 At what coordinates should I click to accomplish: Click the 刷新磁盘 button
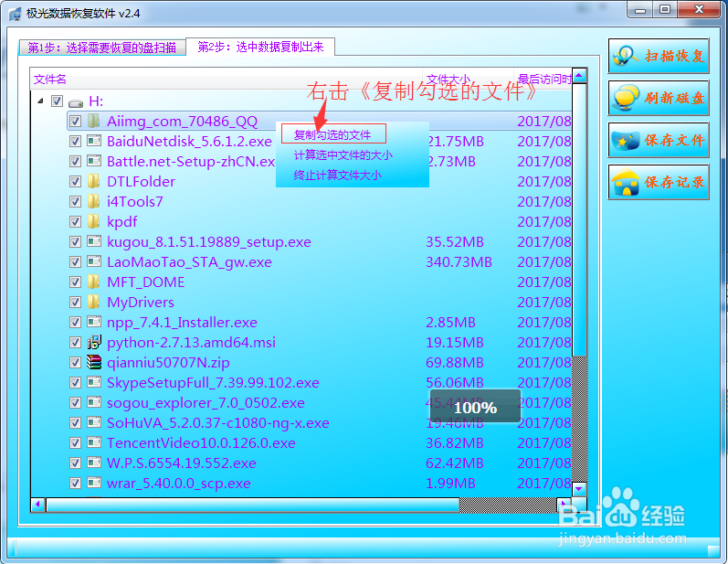coord(659,98)
